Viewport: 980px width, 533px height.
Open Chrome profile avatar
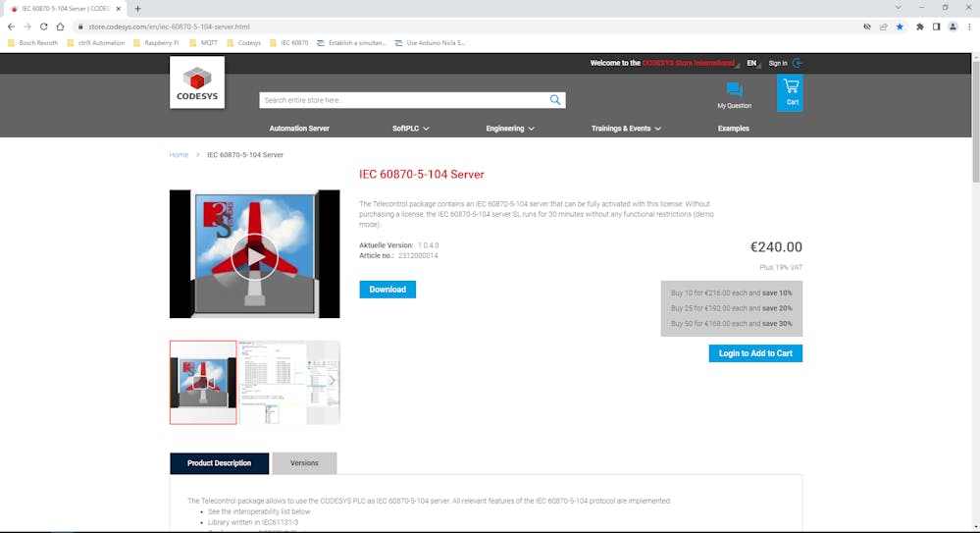pos(953,27)
